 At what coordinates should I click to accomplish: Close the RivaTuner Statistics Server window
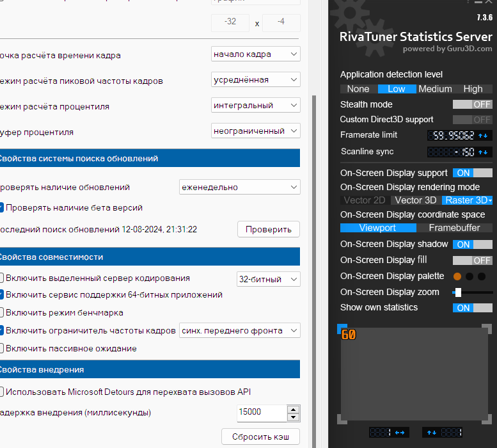point(489,2)
